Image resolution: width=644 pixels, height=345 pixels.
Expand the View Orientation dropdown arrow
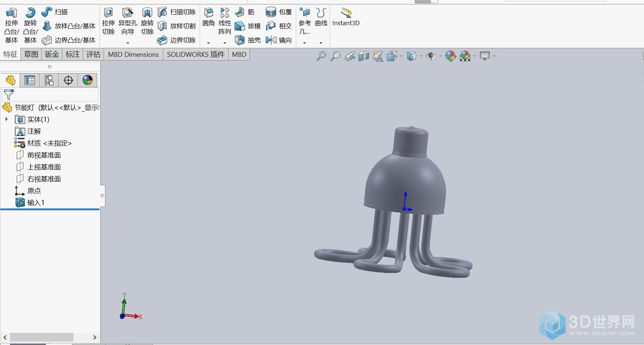coord(401,56)
